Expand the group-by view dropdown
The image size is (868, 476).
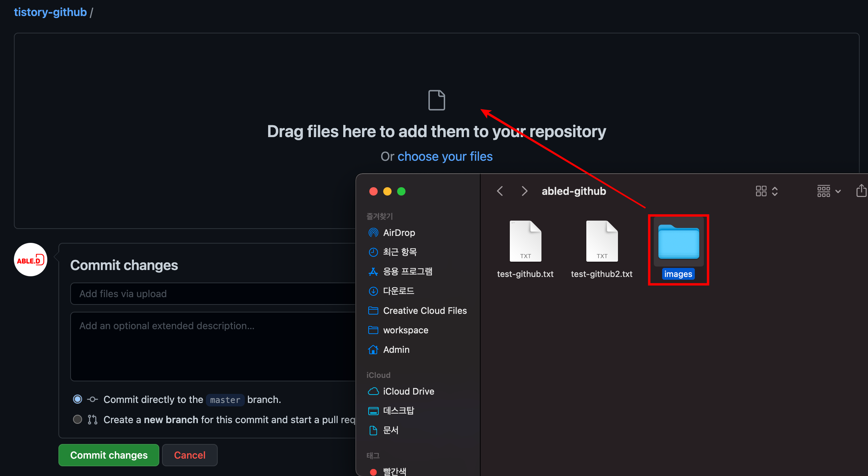[x=829, y=191]
